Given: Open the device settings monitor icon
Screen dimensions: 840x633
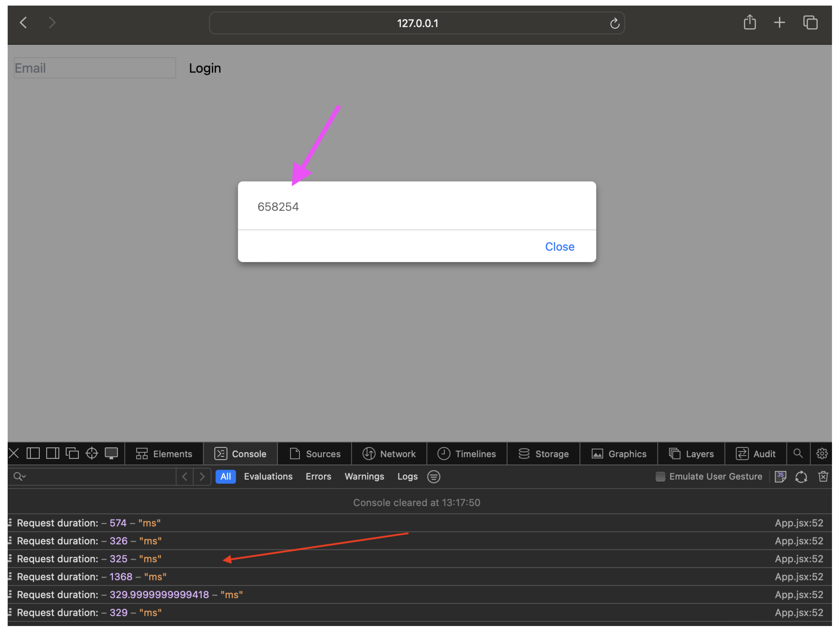Looking at the screenshot, I should [x=111, y=454].
